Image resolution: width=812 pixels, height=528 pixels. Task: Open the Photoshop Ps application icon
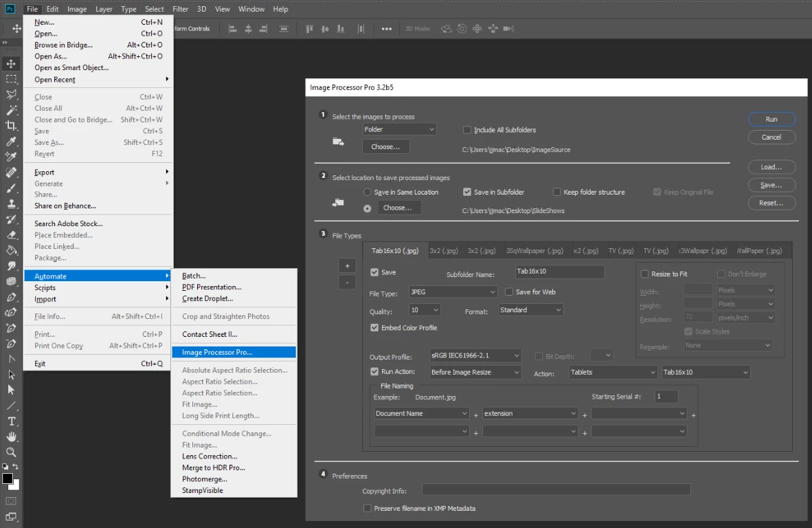[x=10, y=9]
